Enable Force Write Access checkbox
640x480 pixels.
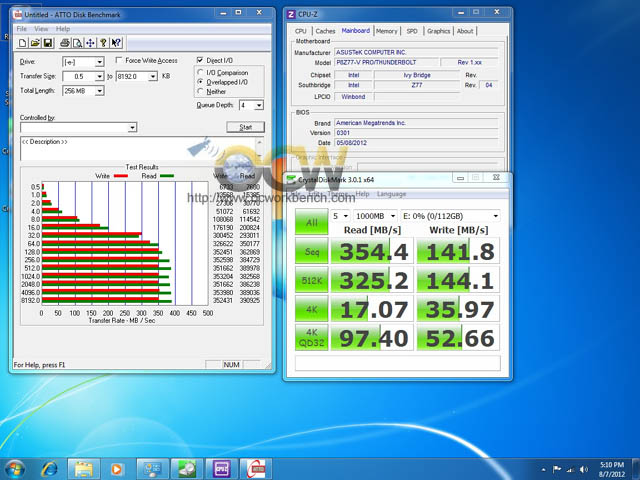[x=119, y=60]
